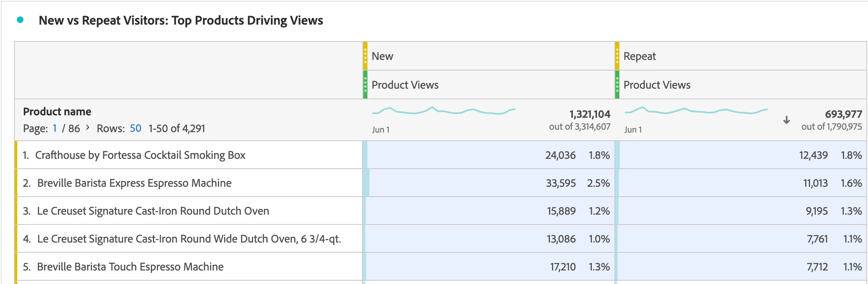The image size is (868, 284).
Task: Grab the green handle of New Product Views metric
Action: click(365, 85)
